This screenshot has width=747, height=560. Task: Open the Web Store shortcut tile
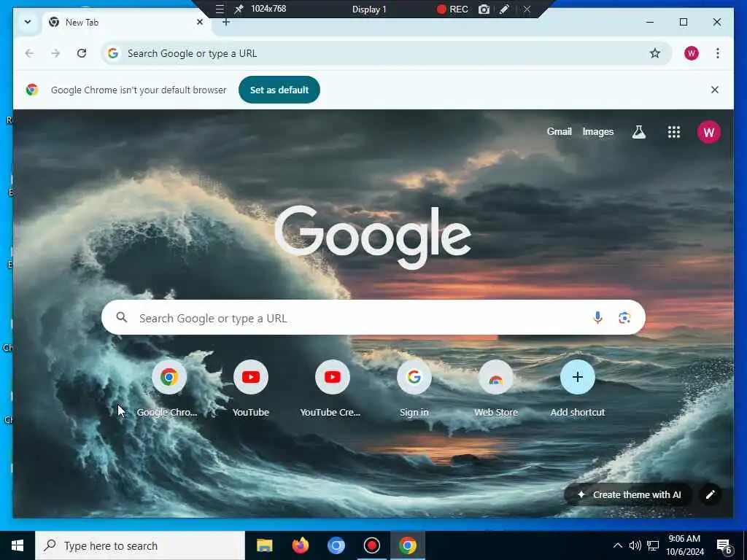(x=495, y=389)
